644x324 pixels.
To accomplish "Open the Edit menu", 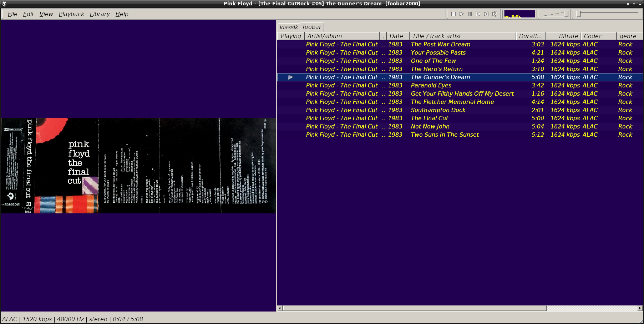I will 29,14.
